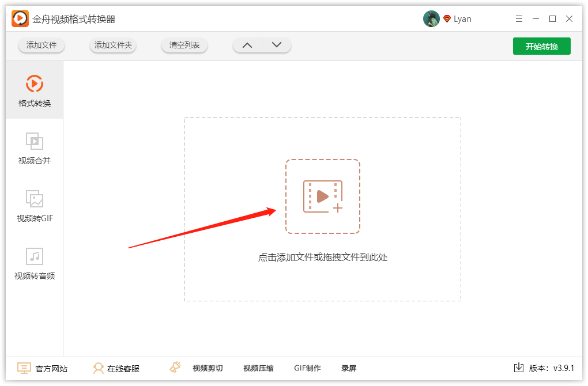This screenshot has height=386, width=588.
Task: Select the 格式转换 sidebar tool
Action: 35,90
